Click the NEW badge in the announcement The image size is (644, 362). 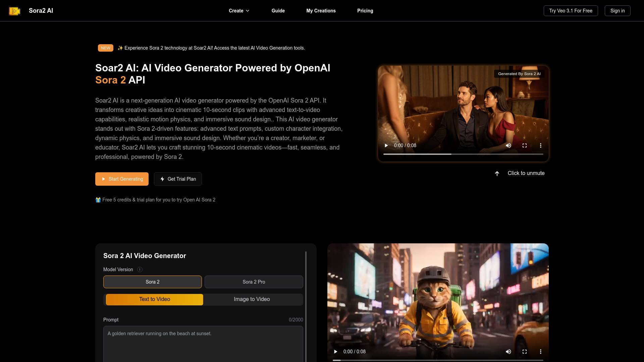click(x=106, y=48)
